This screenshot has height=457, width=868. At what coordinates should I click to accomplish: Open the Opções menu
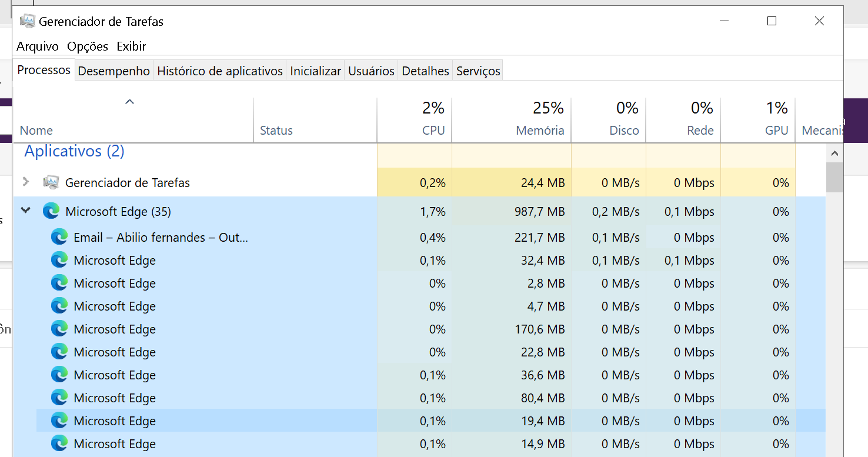pos(88,46)
